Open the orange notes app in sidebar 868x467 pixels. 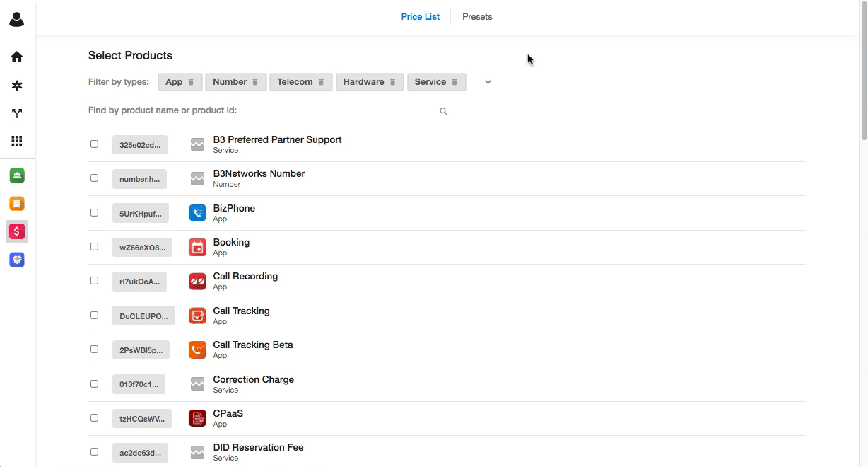click(17, 203)
